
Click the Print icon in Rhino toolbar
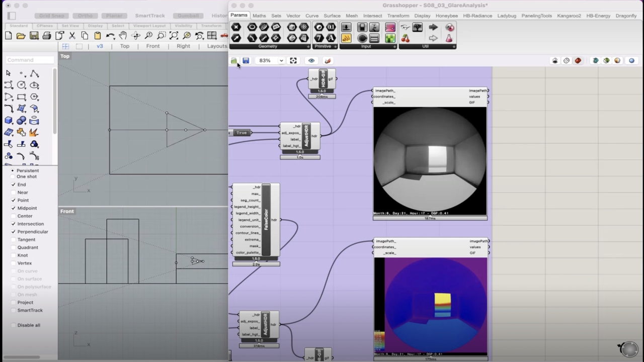click(47, 36)
